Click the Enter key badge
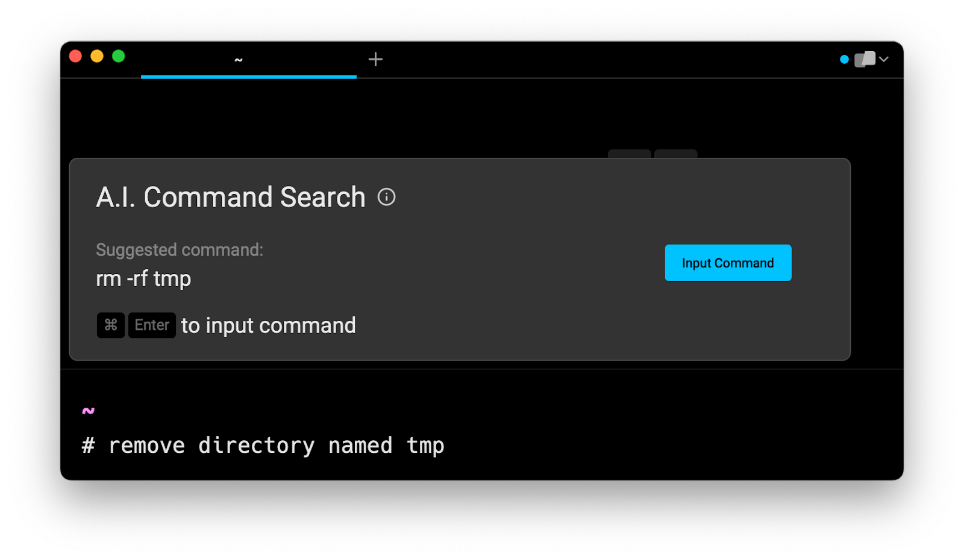 click(x=152, y=325)
